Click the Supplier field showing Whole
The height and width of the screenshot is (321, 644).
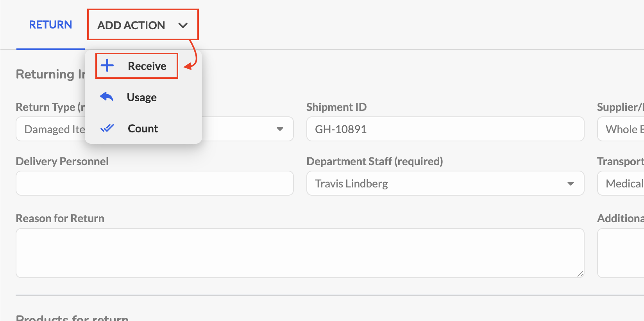point(621,129)
